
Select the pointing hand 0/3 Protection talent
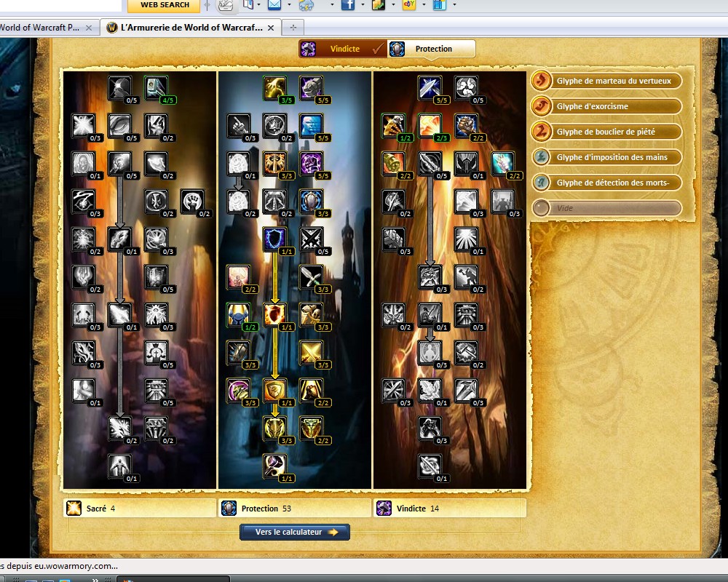(x=239, y=126)
